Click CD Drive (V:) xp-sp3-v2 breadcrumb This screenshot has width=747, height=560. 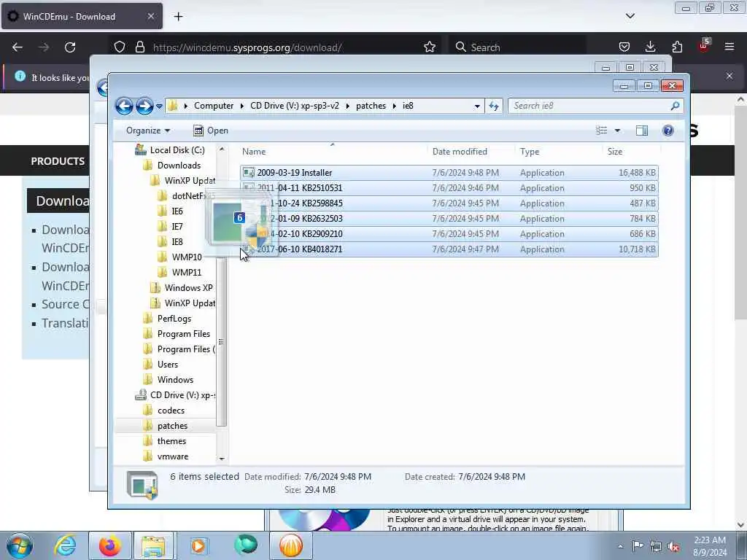pyautogui.click(x=295, y=106)
